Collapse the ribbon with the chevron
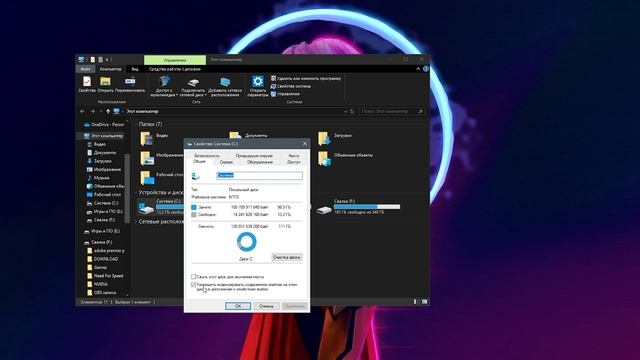Viewport: 640px width, 360px height. (x=418, y=69)
